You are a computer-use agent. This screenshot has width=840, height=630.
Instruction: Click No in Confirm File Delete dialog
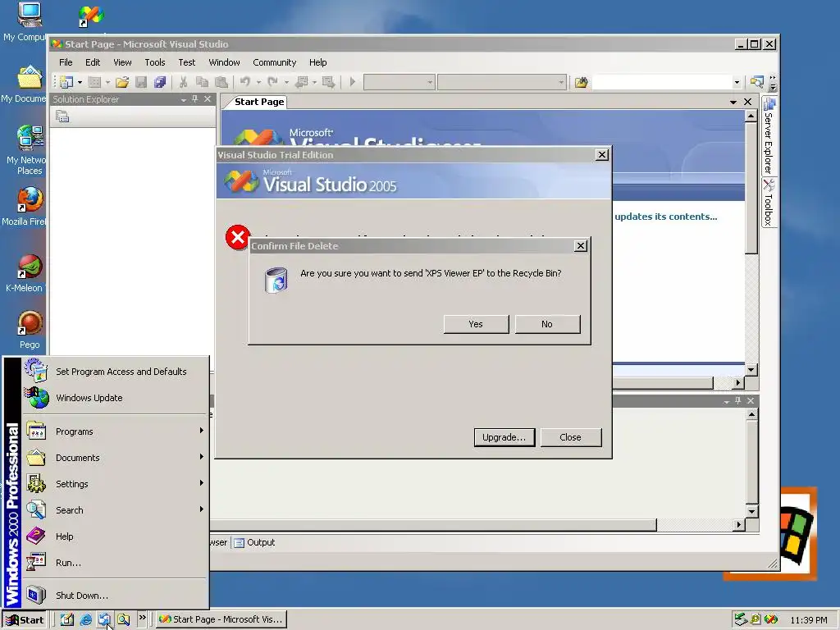click(x=547, y=324)
